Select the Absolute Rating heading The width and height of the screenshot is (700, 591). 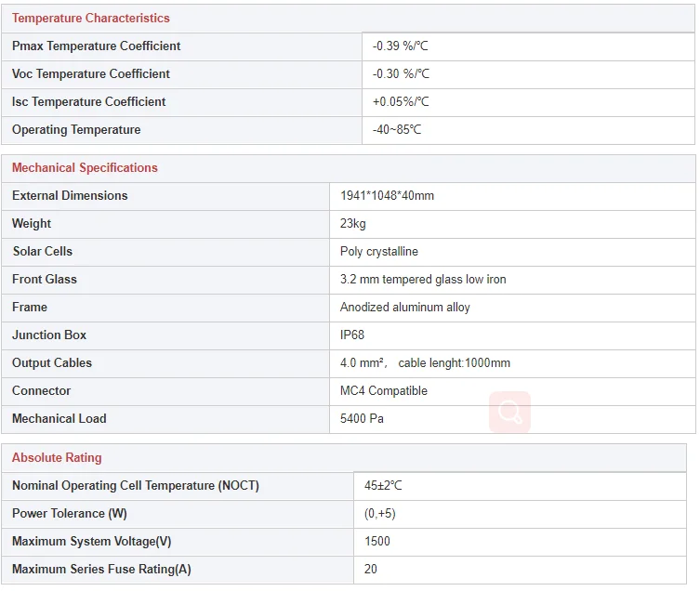click(x=57, y=458)
